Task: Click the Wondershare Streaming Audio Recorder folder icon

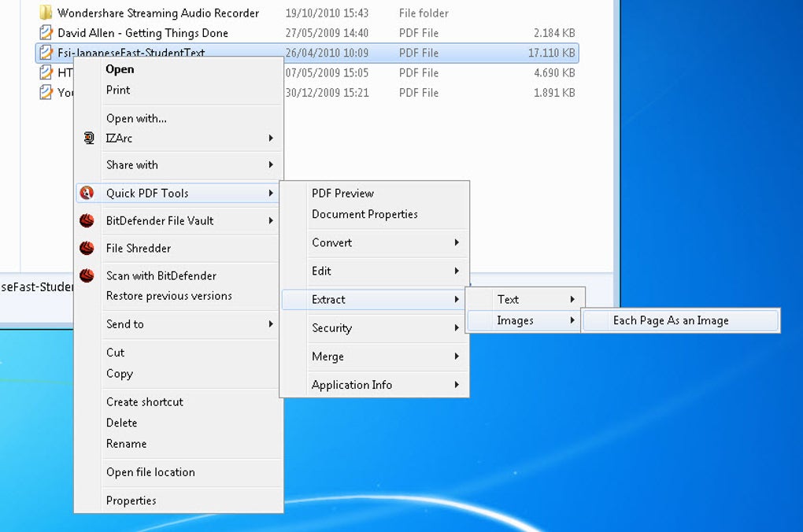Action: (x=46, y=13)
